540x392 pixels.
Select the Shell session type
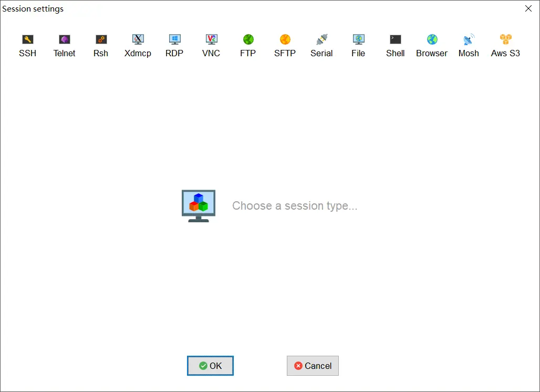point(396,46)
